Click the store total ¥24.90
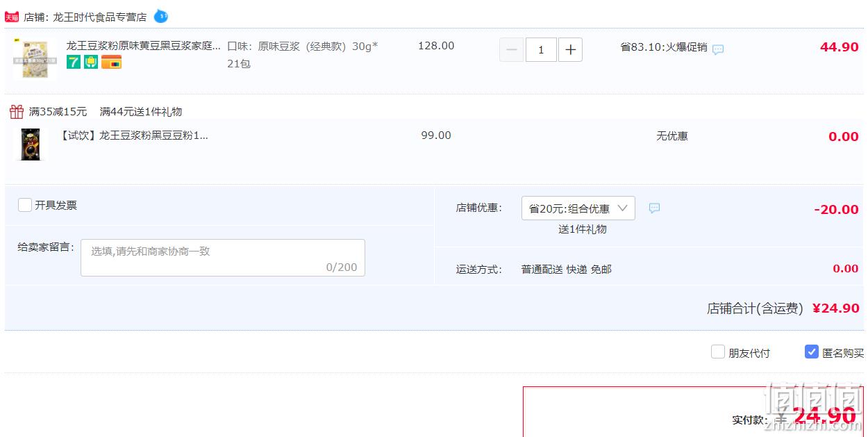 click(836, 308)
